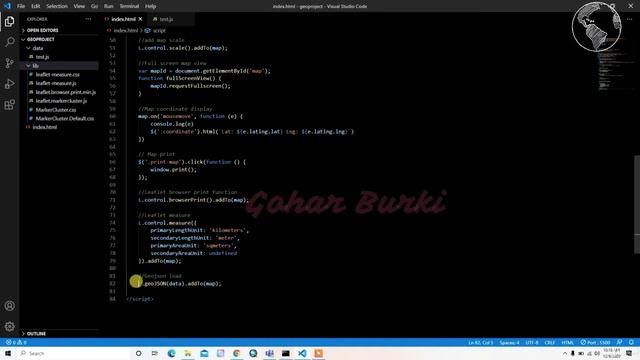Switch to the test.js editor tab

pos(166,19)
